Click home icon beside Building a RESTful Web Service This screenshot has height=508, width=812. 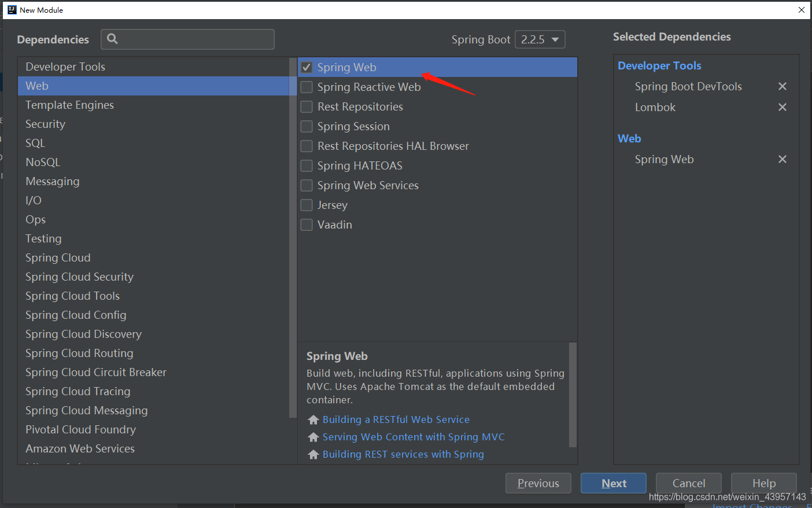[313, 419]
